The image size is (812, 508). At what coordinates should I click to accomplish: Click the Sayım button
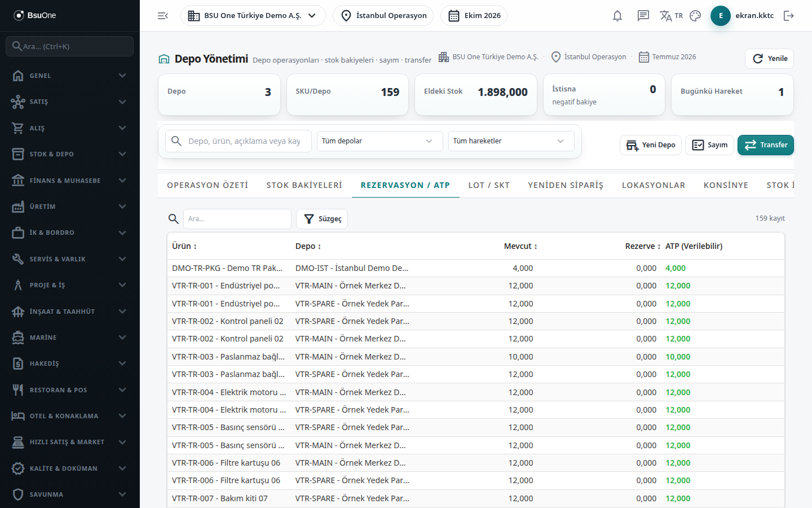[709, 145]
